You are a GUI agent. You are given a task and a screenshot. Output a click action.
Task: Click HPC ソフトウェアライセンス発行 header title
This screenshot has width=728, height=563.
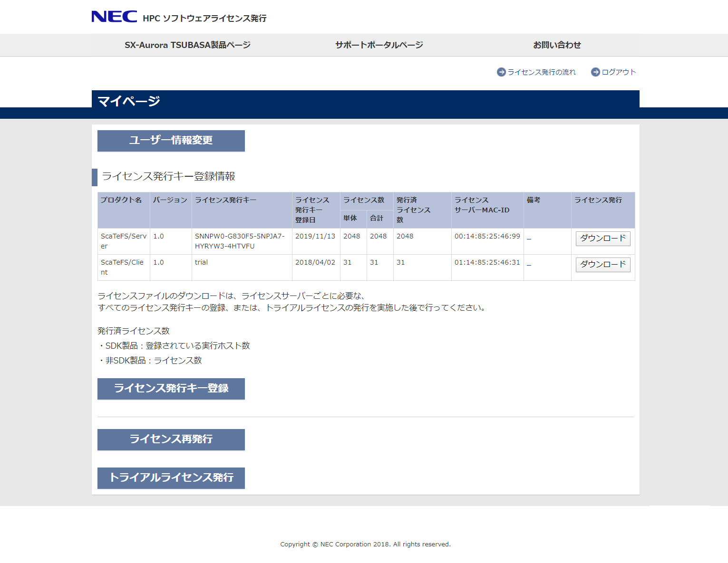(204, 19)
